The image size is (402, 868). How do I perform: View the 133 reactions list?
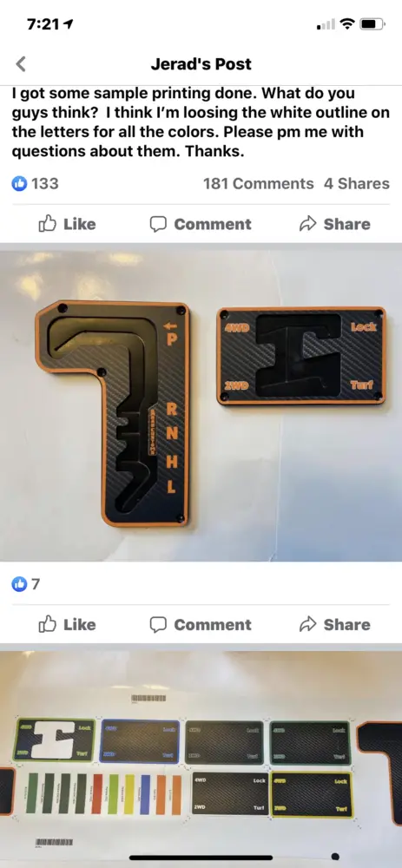coord(35,183)
